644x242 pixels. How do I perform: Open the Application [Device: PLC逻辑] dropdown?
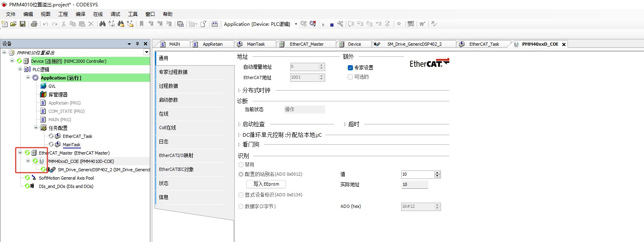point(296,24)
